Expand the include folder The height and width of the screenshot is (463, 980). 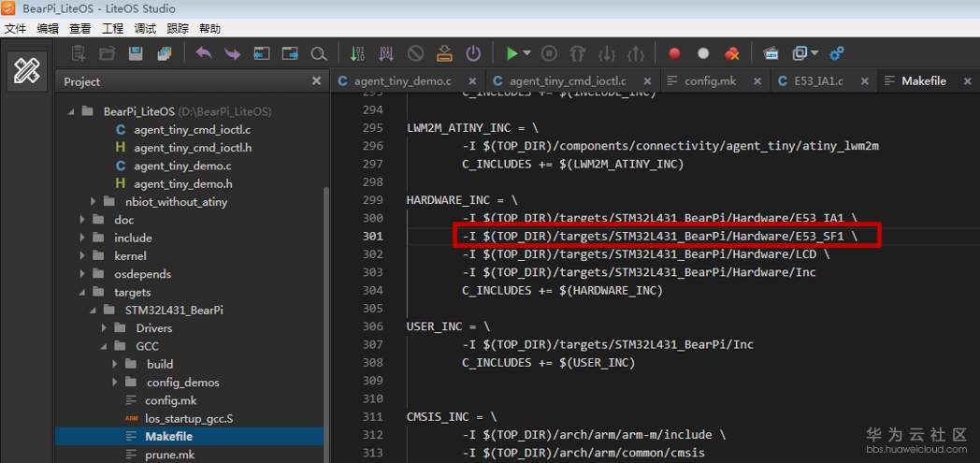click(x=82, y=239)
